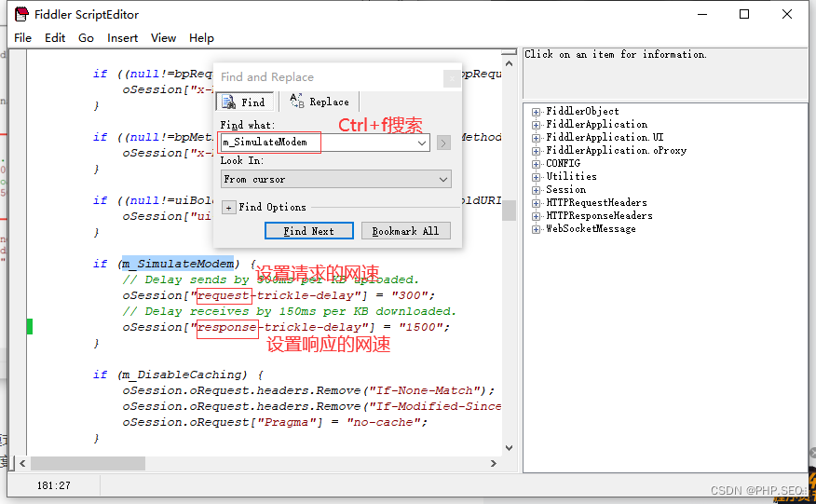
Task: Expand the FiddlerObject tree node
Action: point(536,112)
